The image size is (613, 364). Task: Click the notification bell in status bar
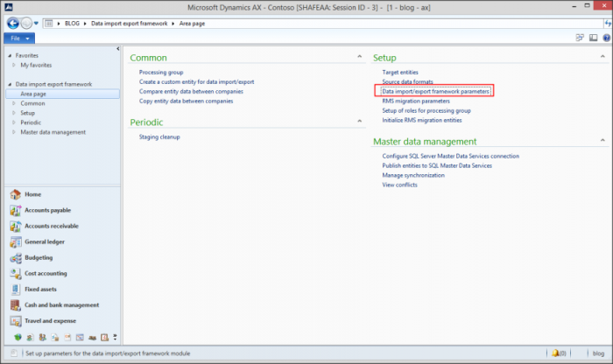pyautogui.click(x=555, y=353)
